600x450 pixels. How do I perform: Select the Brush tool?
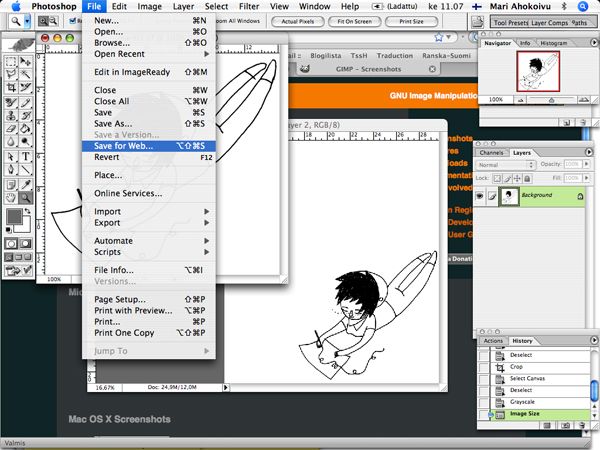pyautogui.click(x=26, y=102)
